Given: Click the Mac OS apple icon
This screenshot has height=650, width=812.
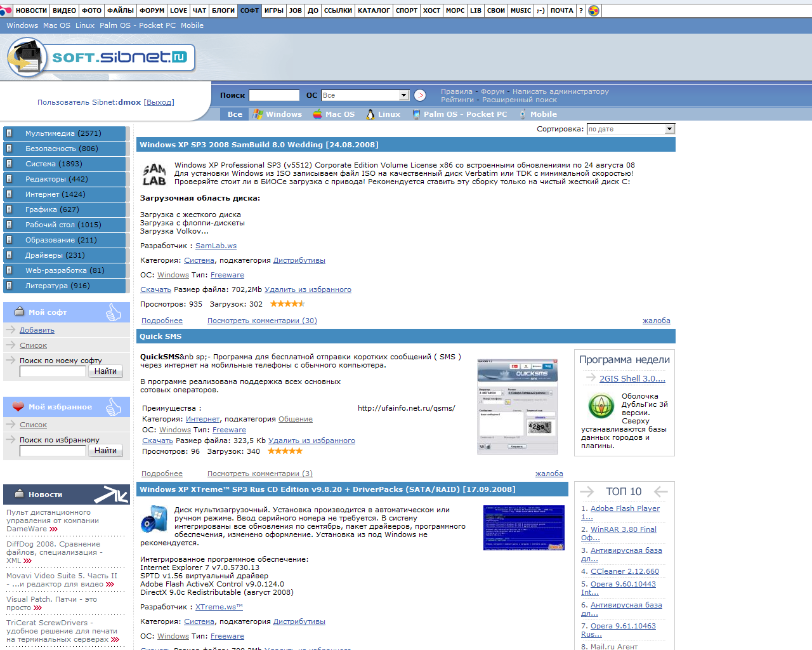Looking at the screenshot, I should coord(317,114).
